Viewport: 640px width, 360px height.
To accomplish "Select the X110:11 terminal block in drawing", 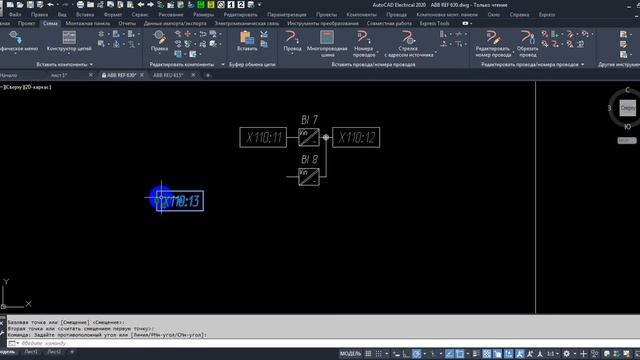I will pyautogui.click(x=263, y=138).
